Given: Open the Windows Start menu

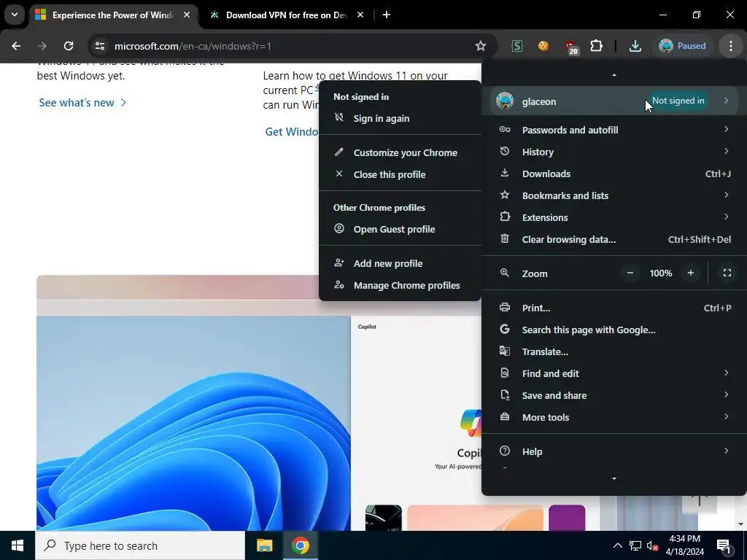Looking at the screenshot, I should click(x=18, y=545).
